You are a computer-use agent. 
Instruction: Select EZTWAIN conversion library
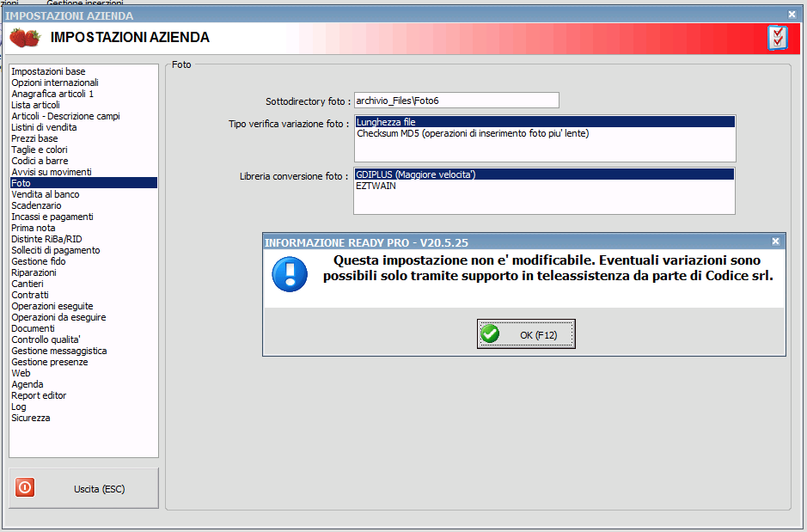coord(544,186)
